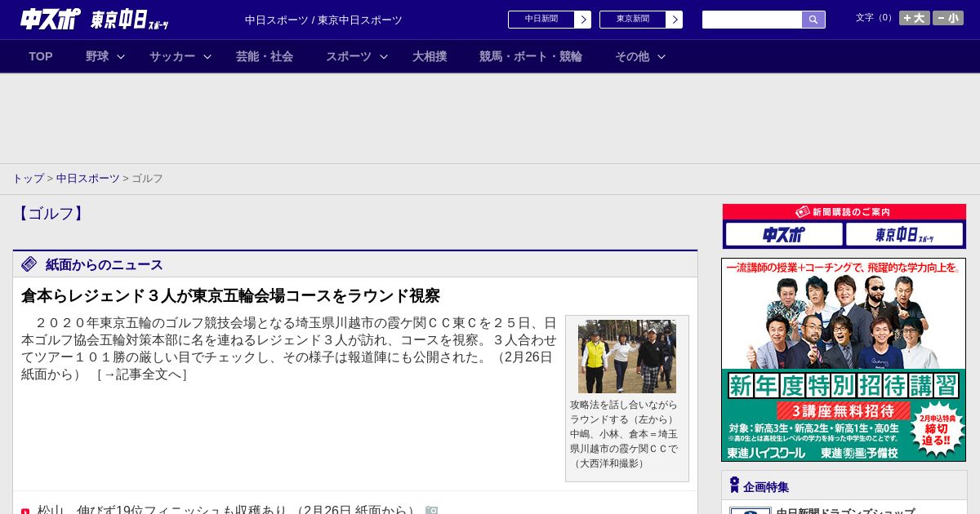Expand the その他 dropdown chevron
This screenshot has height=514, width=980.
click(661, 56)
